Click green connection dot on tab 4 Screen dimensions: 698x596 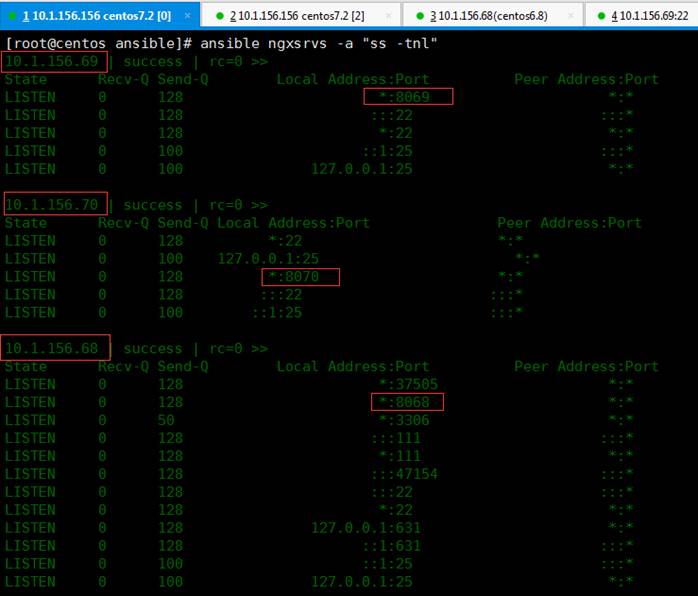(x=601, y=16)
